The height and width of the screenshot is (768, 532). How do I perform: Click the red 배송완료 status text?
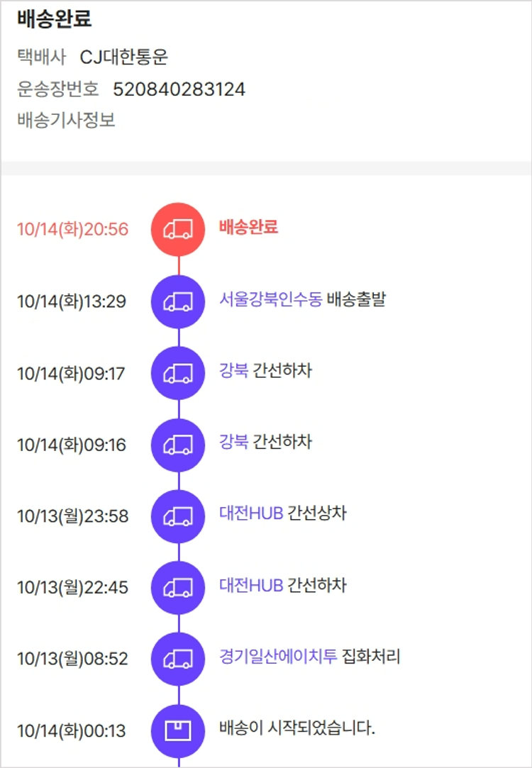pos(248,228)
